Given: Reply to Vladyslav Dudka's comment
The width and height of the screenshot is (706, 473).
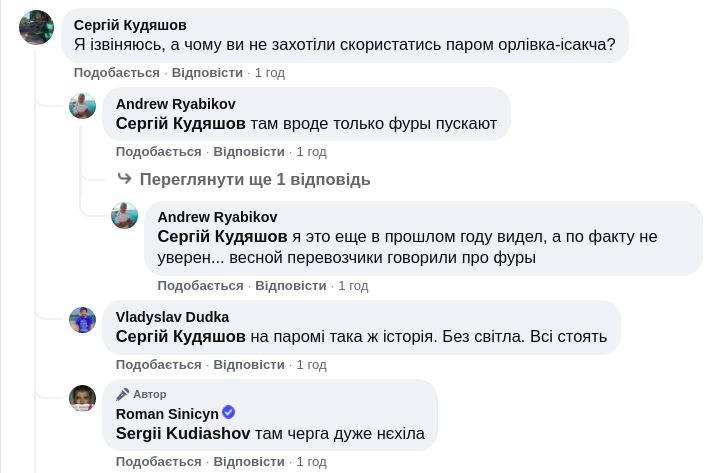Looking at the screenshot, I should 249,365.
